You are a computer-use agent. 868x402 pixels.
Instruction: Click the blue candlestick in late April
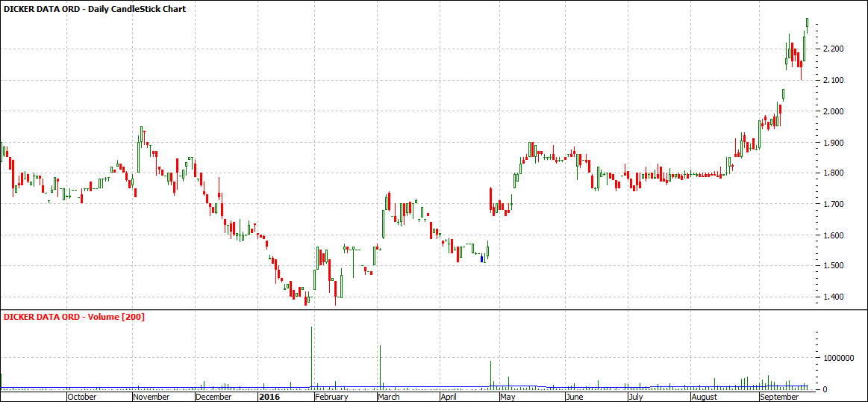[x=481, y=258]
